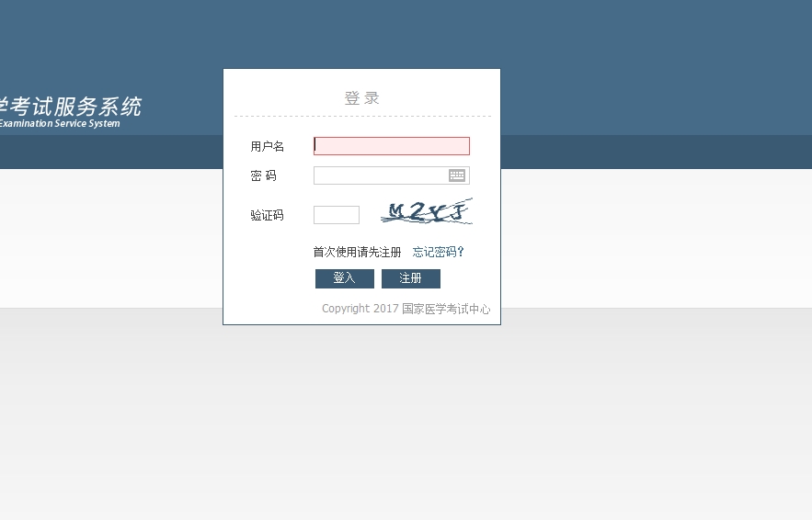The width and height of the screenshot is (812, 520).
Task: Click the 注册 register button
Action: (x=411, y=278)
